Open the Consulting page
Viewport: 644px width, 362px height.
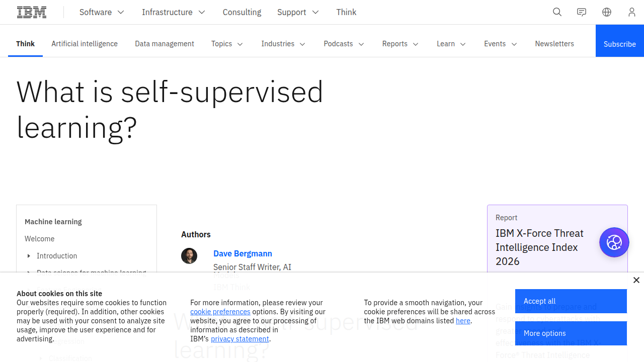[242, 12]
